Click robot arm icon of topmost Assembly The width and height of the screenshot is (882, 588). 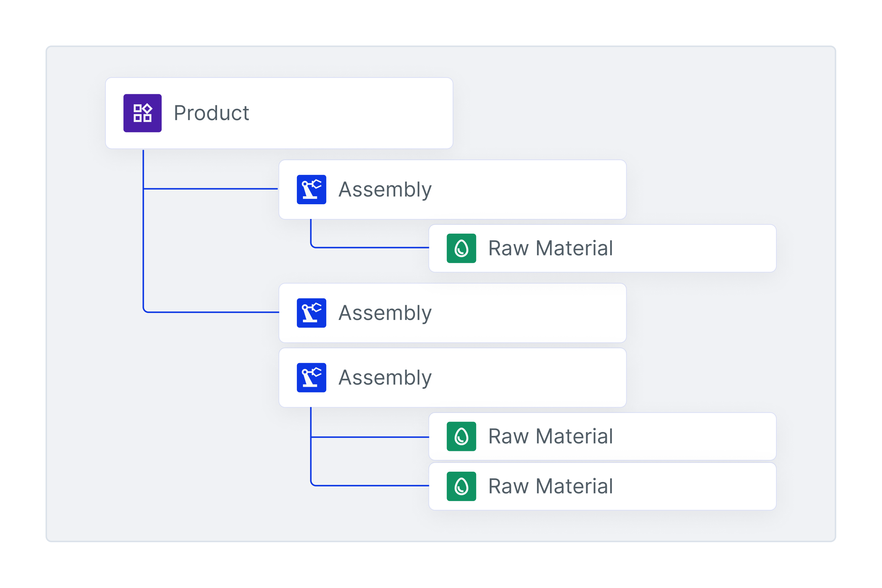click(311, 190)
